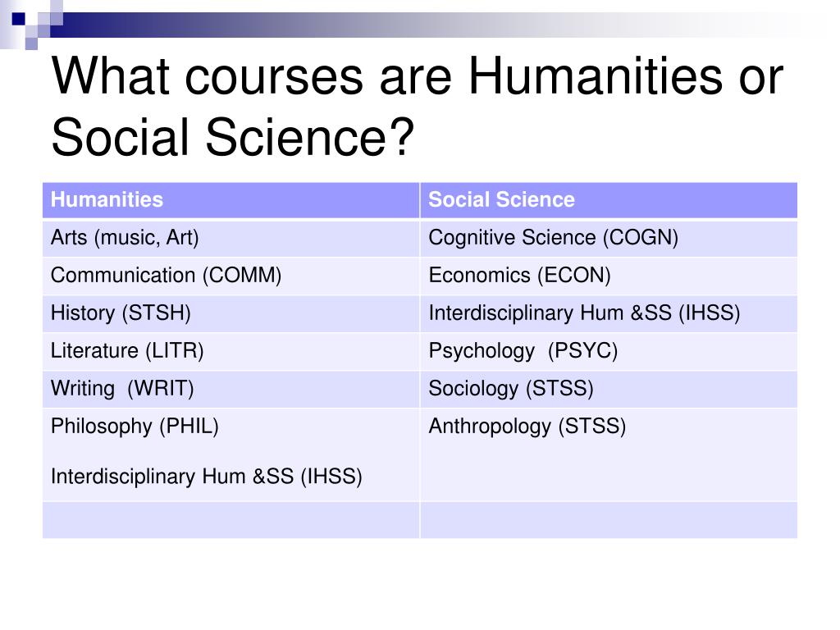Click the Sociology (STSS) entry
Image resolution: width=840 pixels, height=630 pixels.
pos(511,389)
